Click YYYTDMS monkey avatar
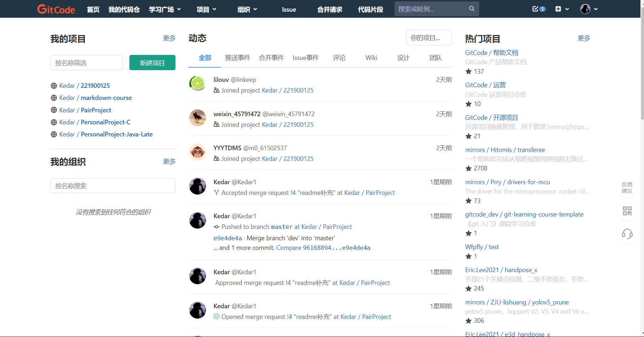 (197, 152)
